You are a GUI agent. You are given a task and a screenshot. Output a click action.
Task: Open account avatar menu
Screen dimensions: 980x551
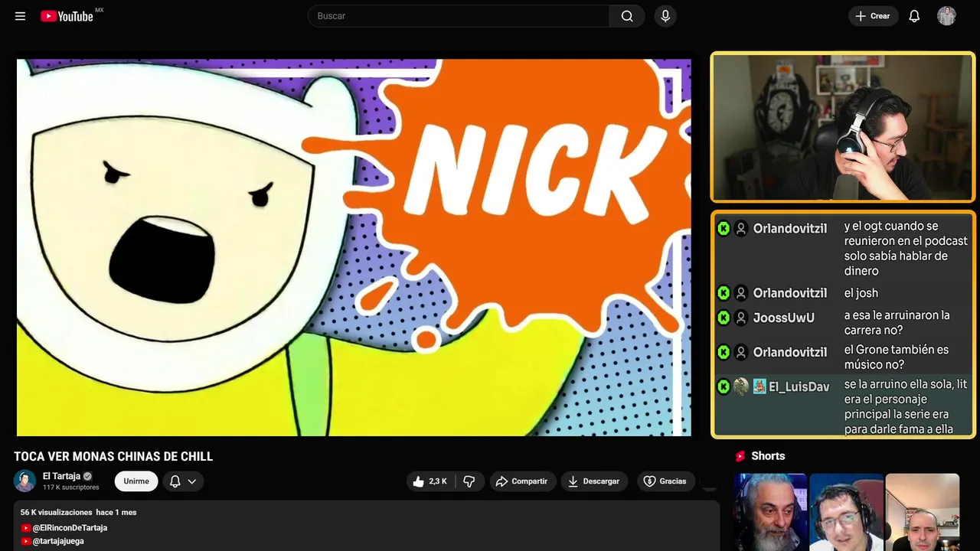[x=946, y=16]
